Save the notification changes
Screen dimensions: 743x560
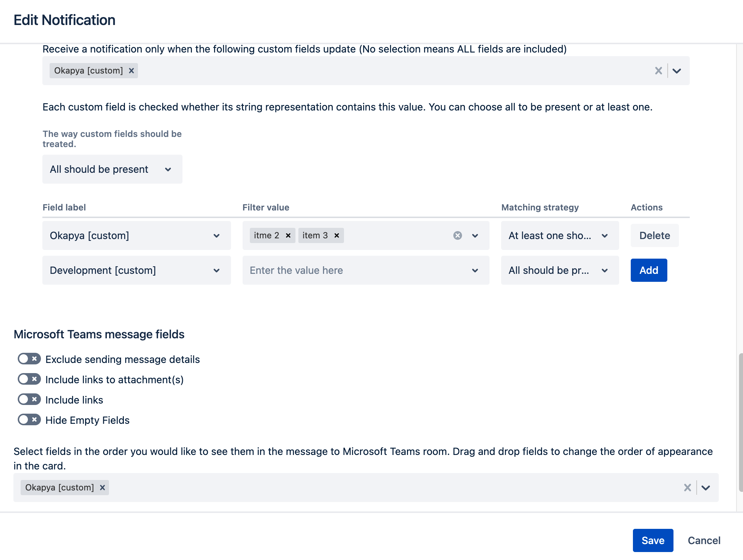653,540
